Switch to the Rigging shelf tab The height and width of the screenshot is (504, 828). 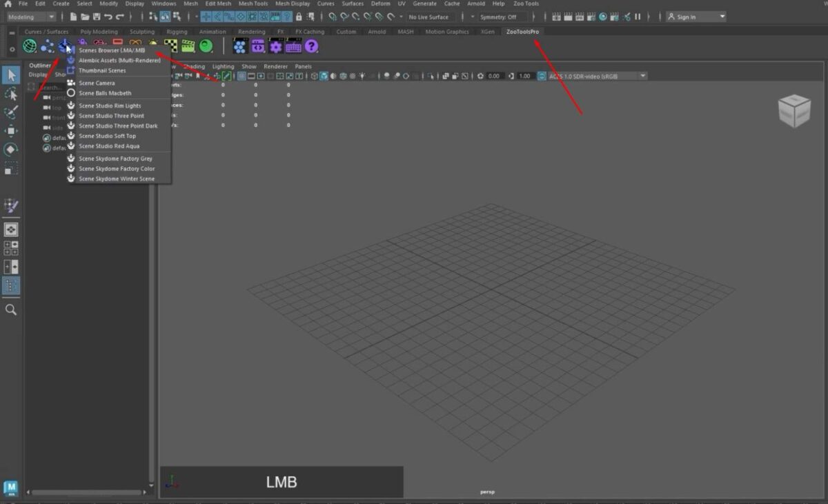(x=177, y=31)
